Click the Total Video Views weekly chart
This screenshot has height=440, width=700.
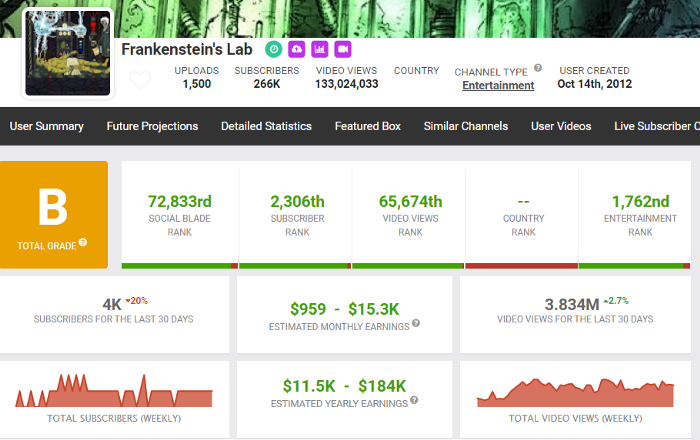pos(575,393)
